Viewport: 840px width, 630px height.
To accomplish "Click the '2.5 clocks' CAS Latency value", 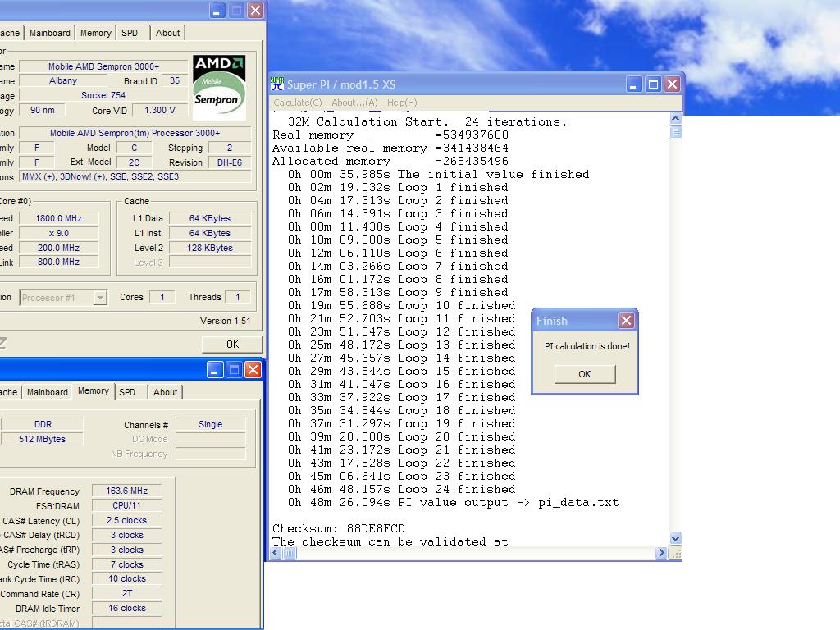I will click(127, 520).
